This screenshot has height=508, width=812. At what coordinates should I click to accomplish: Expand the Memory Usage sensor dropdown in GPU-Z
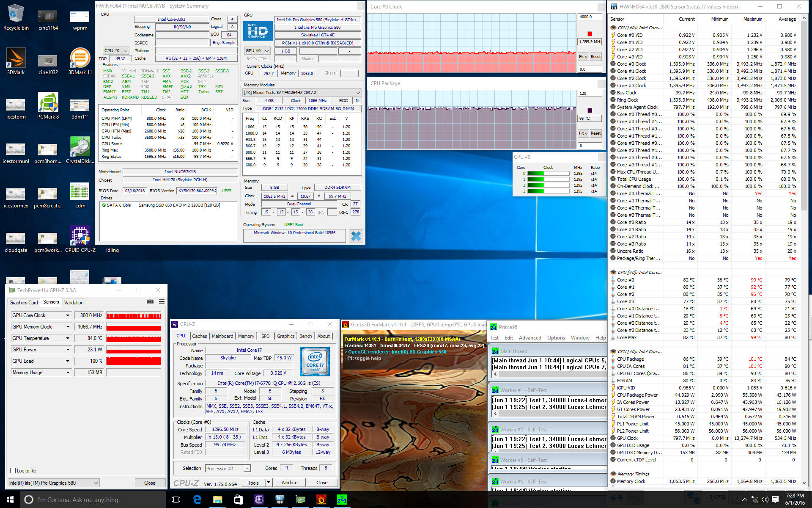click(x=68, y=373)
